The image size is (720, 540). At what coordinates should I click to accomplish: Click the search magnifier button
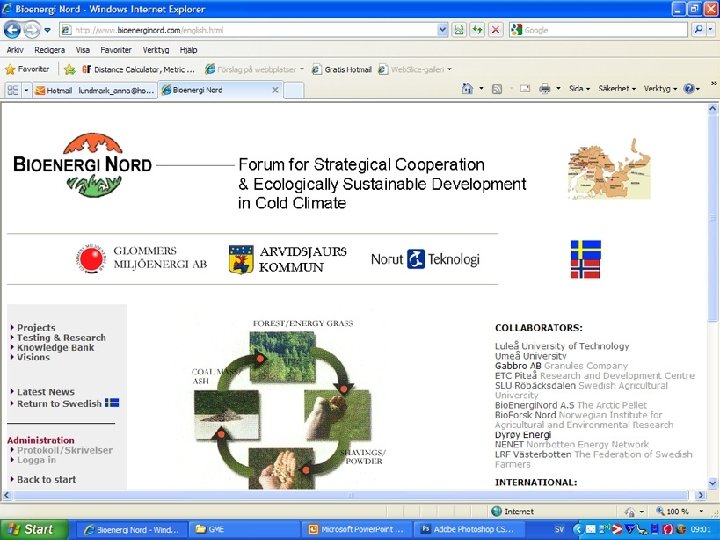pos(698,30)
